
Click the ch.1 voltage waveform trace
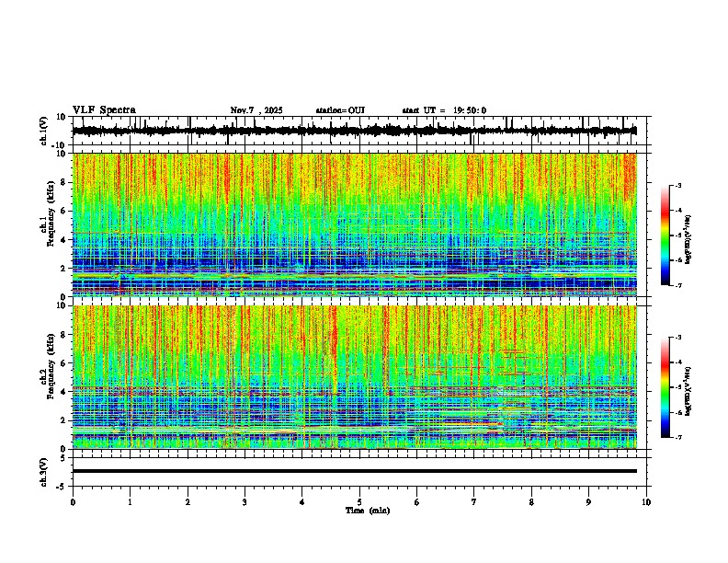click(x=354, y=131)
